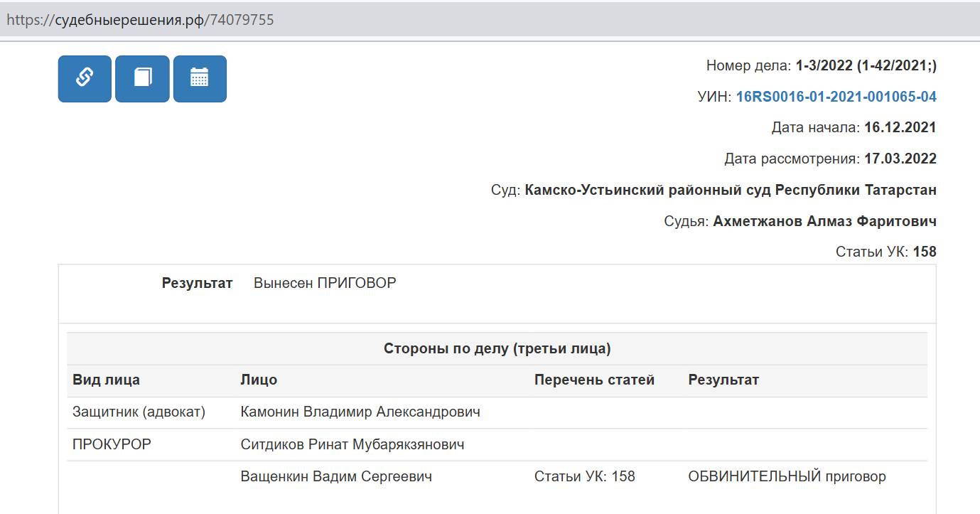This screenshot has height=514, width=980.
Task: Click the review date 17.03.2022
Action: tap(900, 159)
